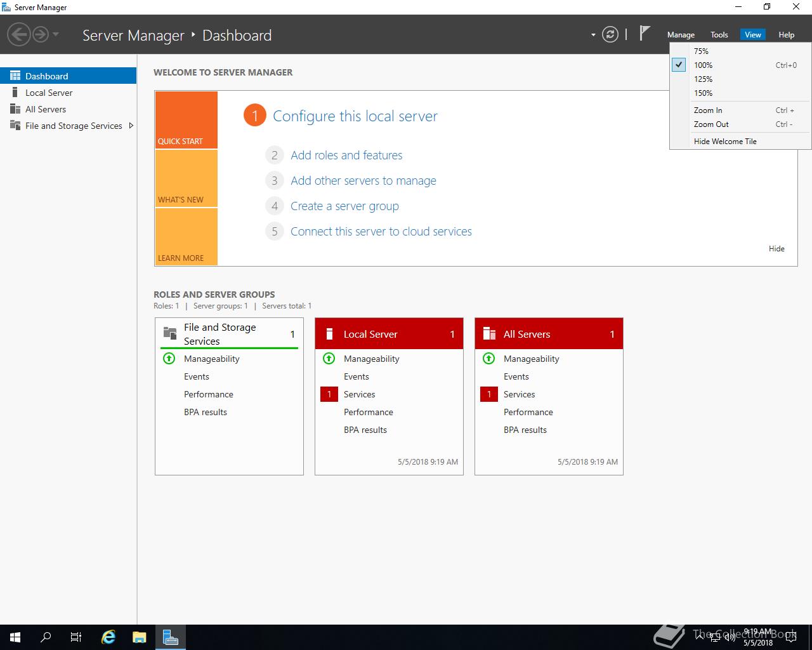This screenshot has height=650, width=812.
Task: Click Connect this server to cloud services
Action: pyautogui.click(x=381, y=232)
